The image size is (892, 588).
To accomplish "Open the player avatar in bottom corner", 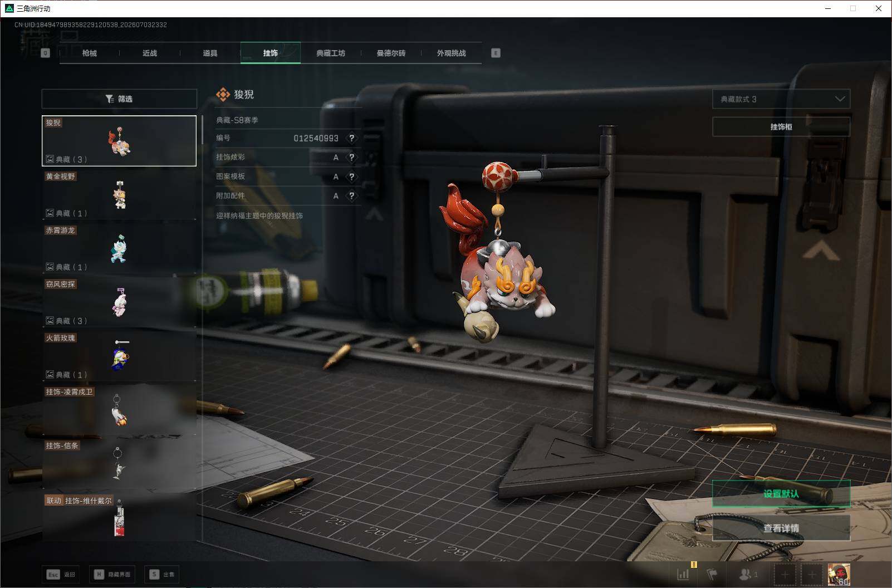I will click(x=839, y=574).
